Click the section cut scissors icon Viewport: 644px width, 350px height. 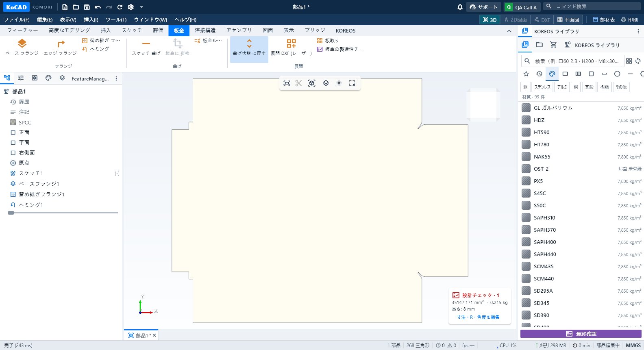point(299,83)
